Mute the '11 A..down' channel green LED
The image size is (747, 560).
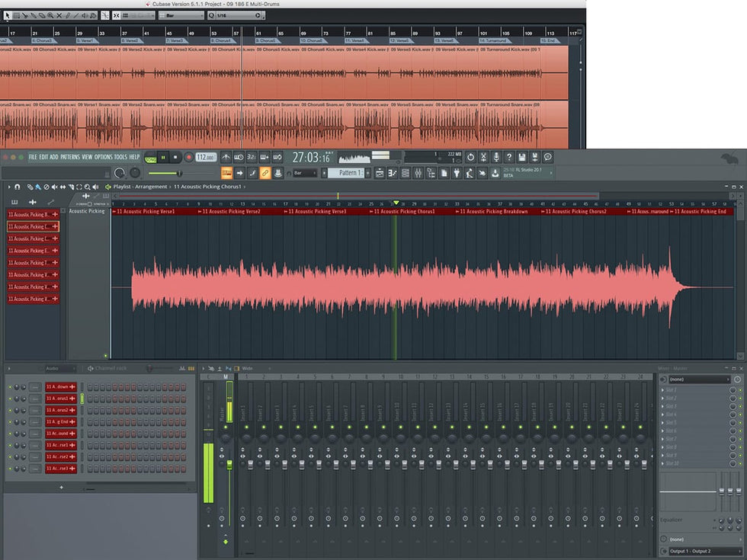tap(10, 387)
